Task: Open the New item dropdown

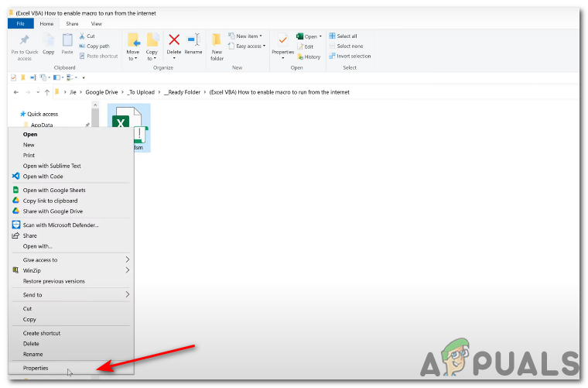Action: pyautogui.click(x=245, y=36)
